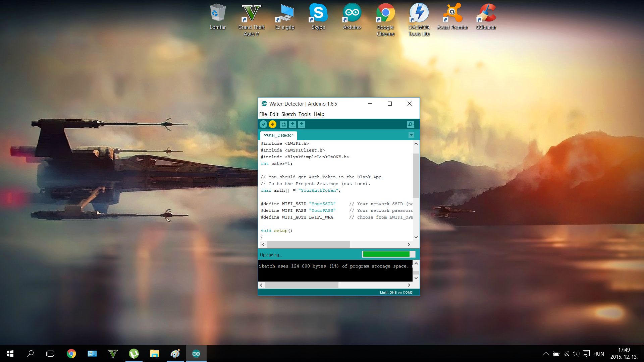Click console scroll up arrow
The image size is (644, 362).
coord(416,263)
